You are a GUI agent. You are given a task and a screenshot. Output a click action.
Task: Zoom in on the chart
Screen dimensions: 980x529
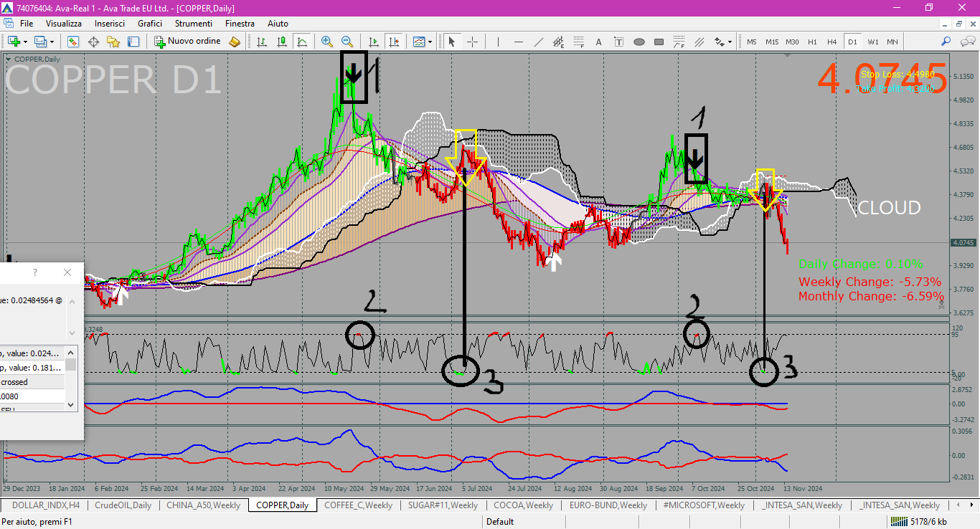pos(327,42)
